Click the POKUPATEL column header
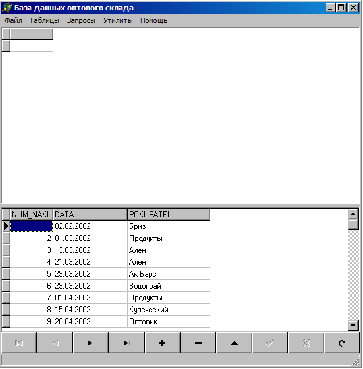Screen dimensions: 363x369 point(169,214)
